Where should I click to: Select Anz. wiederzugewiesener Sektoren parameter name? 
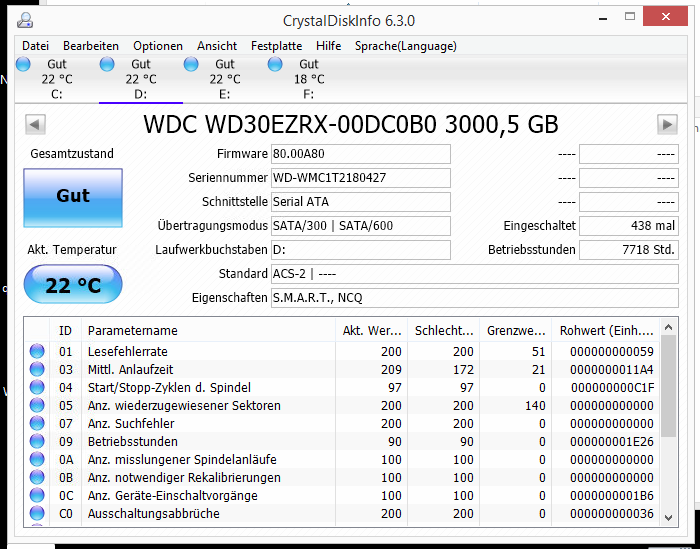pos(184,405)
